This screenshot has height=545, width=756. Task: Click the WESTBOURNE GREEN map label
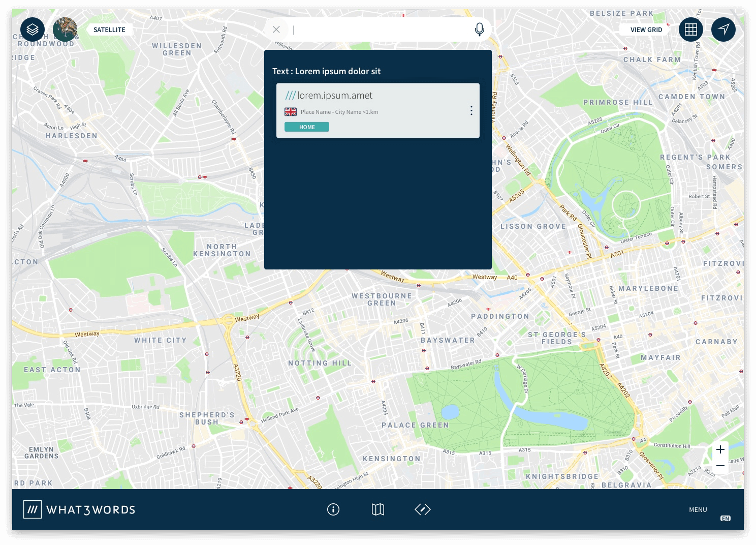(x=382, y=299)
